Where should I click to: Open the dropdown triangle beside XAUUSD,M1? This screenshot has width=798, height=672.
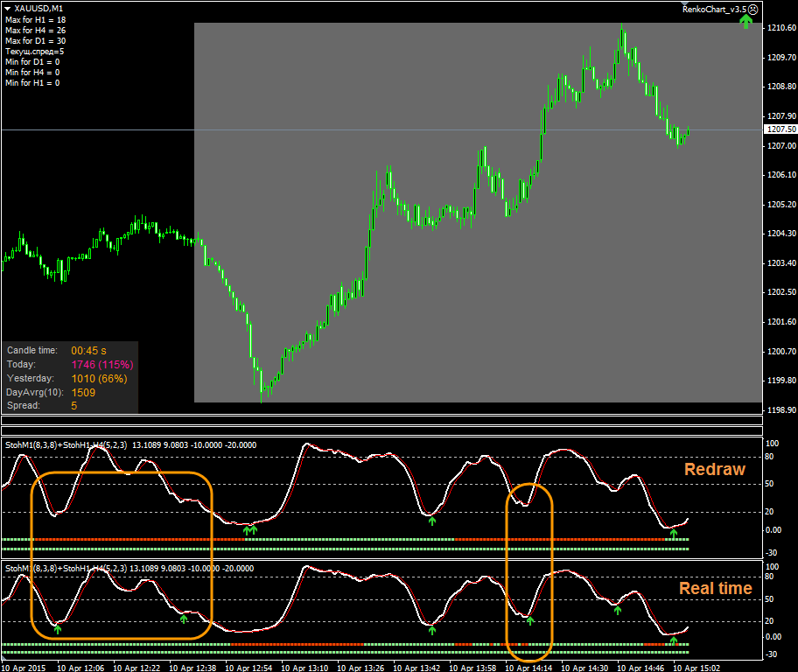pos(8,9)
